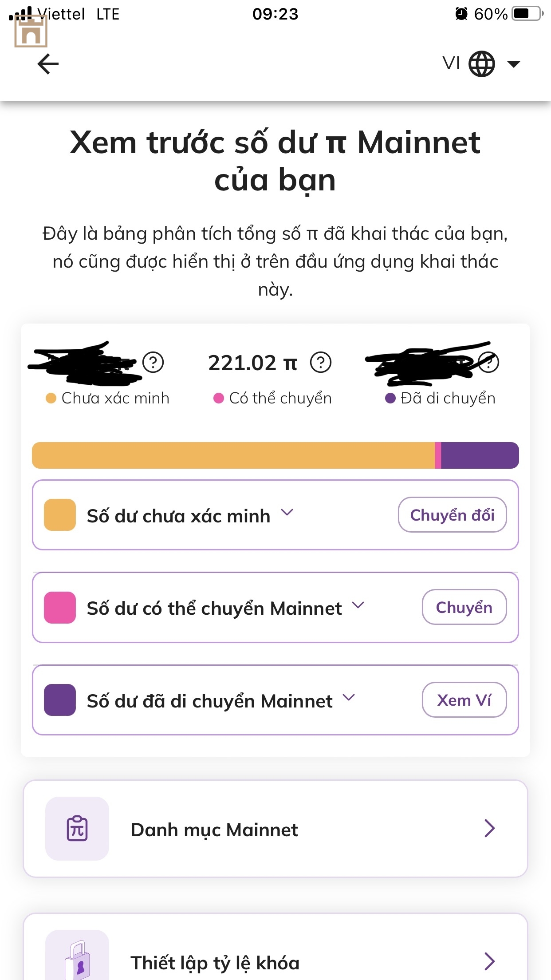Expand Số dư có thể chuyển Mainnet
Image resolution: width=551 pixels, height=980 pixels.
[358, 605]
